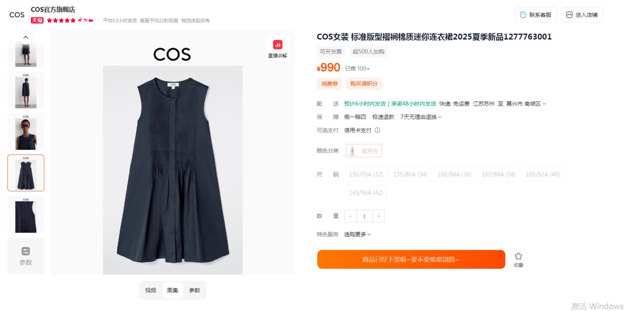The width and height of the screenshot is (644, 311).
Task: Select size 150/76A (32)
Action: pos(366,175)
